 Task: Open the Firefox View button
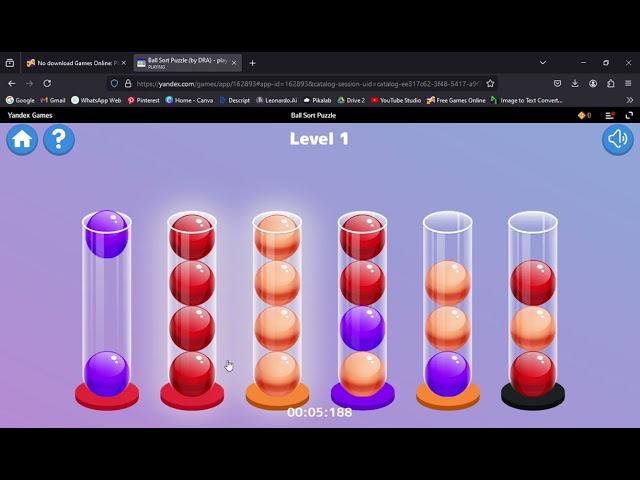click(10, 63)
